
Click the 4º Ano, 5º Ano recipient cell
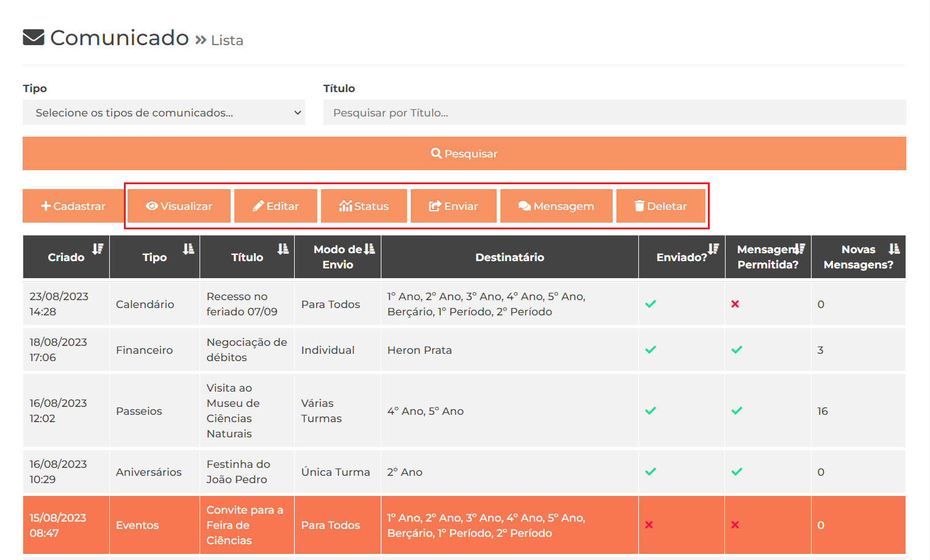(x=510, y=411)
